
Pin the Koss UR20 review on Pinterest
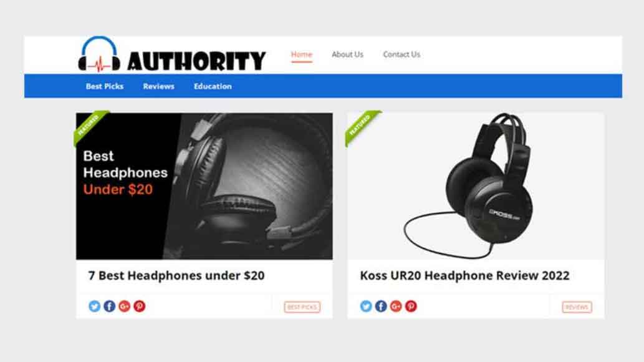[x=411, y=306]
